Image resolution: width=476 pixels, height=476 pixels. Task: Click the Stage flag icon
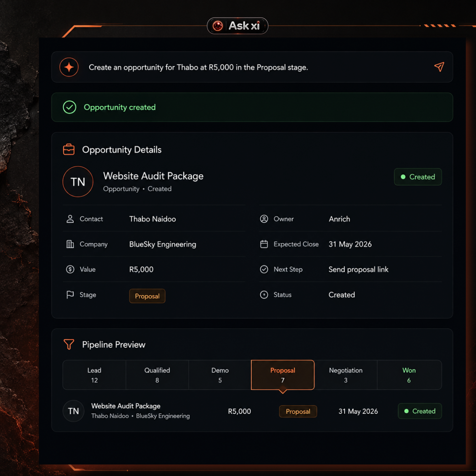(70, 295)
